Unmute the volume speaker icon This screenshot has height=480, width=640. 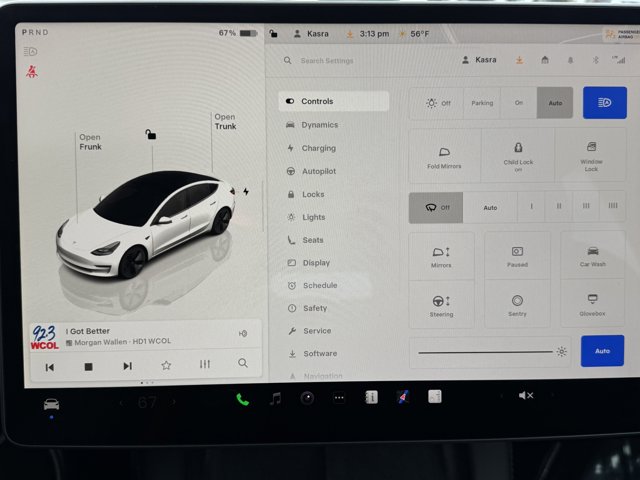click(x=526, y=395)
